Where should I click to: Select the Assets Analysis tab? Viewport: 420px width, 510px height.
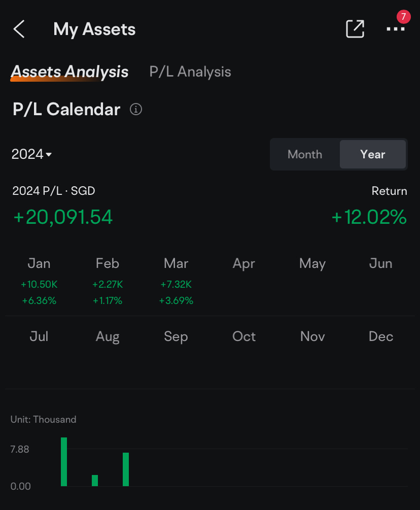[x=69, y=72]
